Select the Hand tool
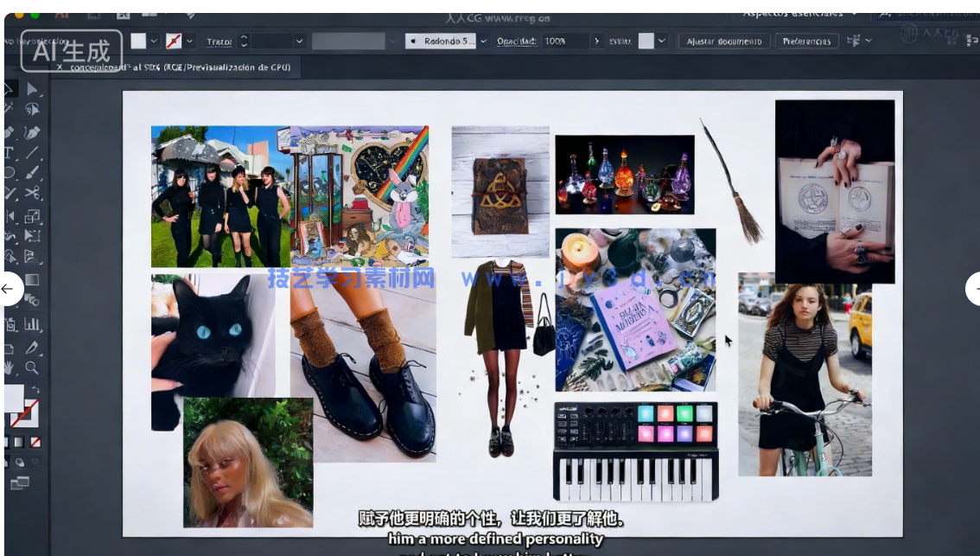This screenshot has height=556, width=980. pos(10,368)
